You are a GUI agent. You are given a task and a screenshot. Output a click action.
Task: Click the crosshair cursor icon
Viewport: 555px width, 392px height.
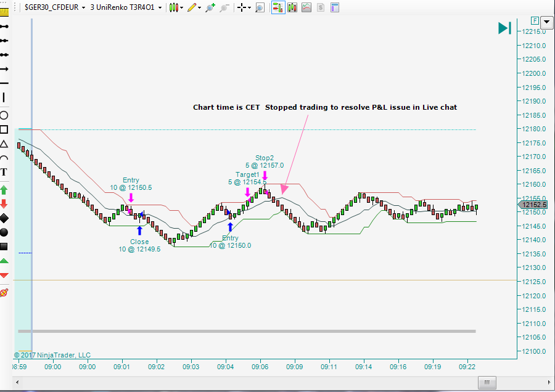(242, 7)
